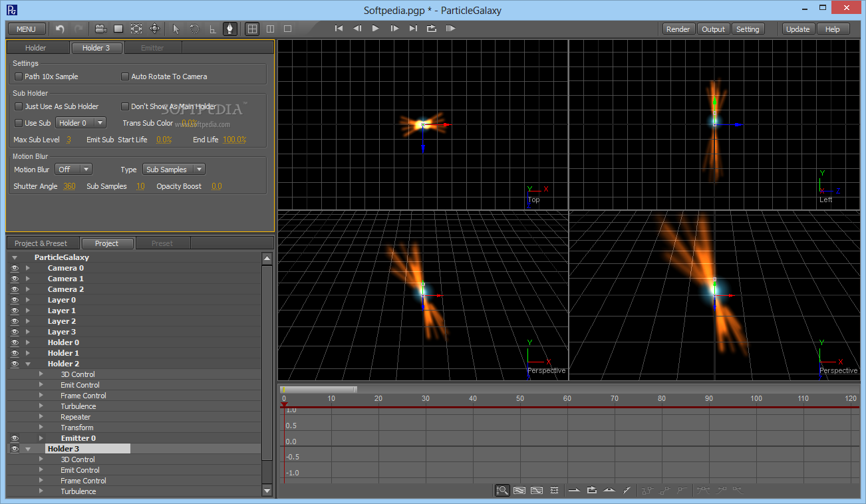
Task: Open the Type Sub Samples dropdown
Action: (x=174, y=170)
